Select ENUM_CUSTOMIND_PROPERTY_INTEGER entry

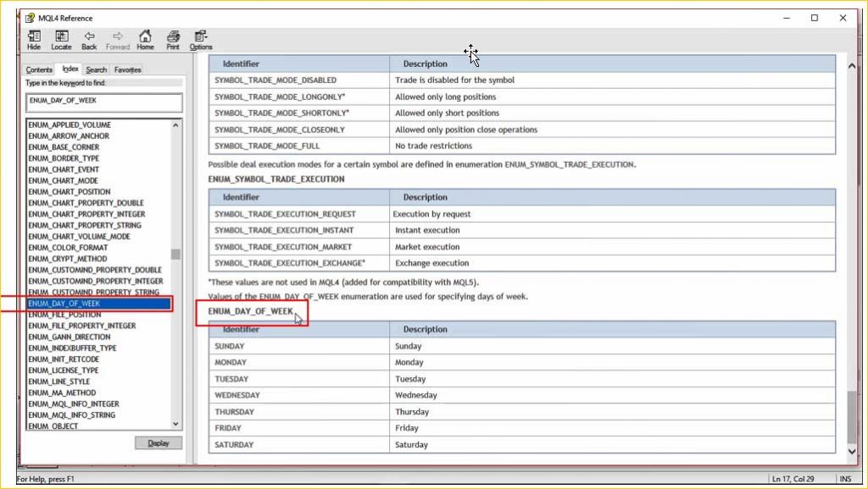[96, 281]
